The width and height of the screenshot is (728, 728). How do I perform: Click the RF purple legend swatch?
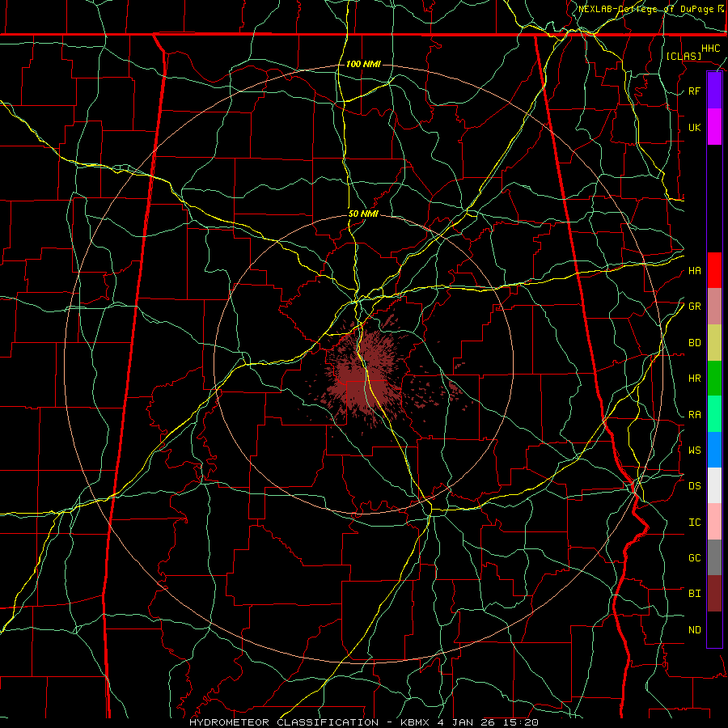tap(714, 91)
